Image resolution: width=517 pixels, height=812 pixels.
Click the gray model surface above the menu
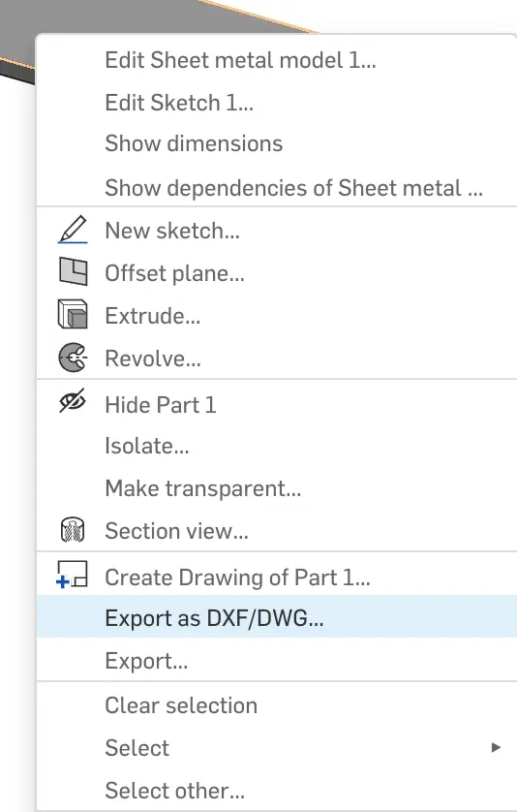(x=130, y=16)
